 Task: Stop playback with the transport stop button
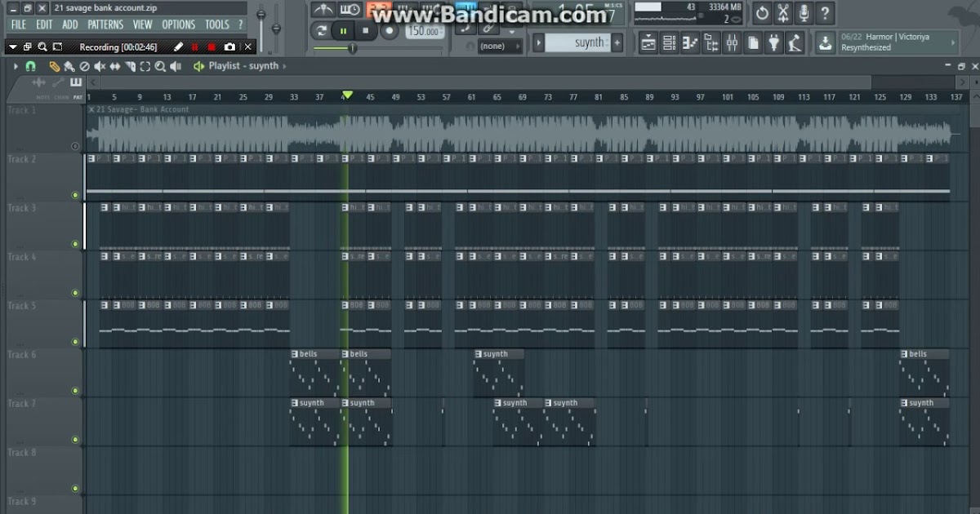[365, 31]
